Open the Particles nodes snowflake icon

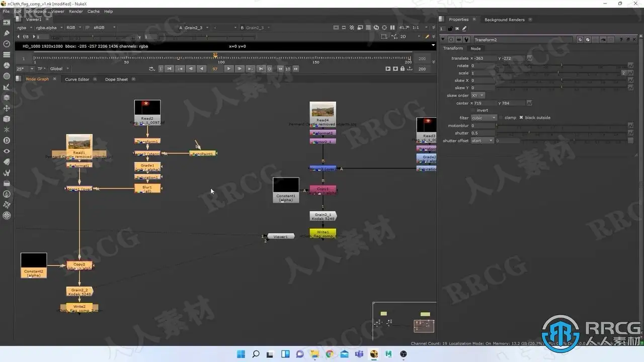[x=7, y=130]
